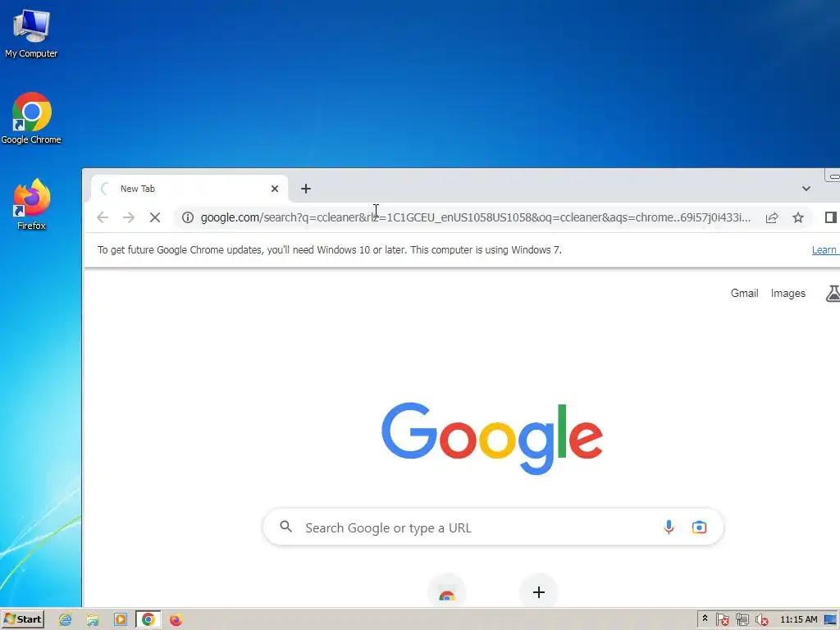Open Firefox from the taskbar
The width and height of the screenshot is (840, 630).
point(176,620)
